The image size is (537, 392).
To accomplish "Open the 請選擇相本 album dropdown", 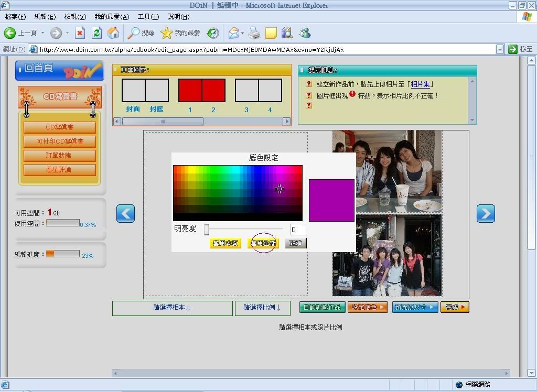I will coord(172,308).
